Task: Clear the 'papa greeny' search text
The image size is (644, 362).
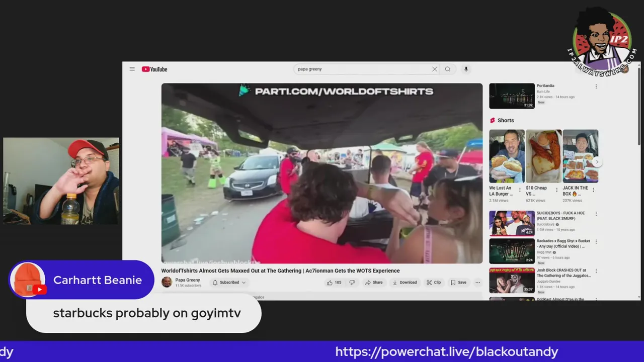Action: (434, 69)
